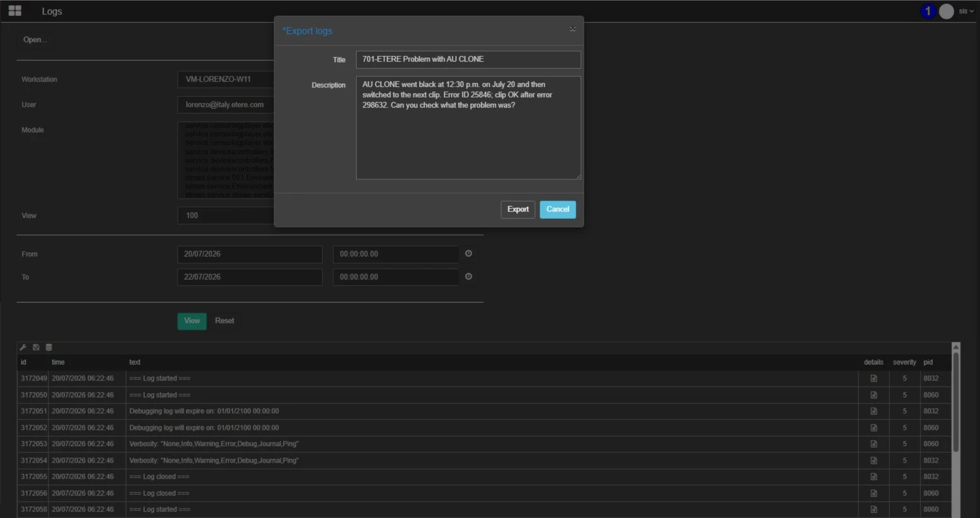Image resolution: width=980 pixels, height=518 pixels.
Task: Open details icon for log 3172053
Action: click(x=873, y=444)
